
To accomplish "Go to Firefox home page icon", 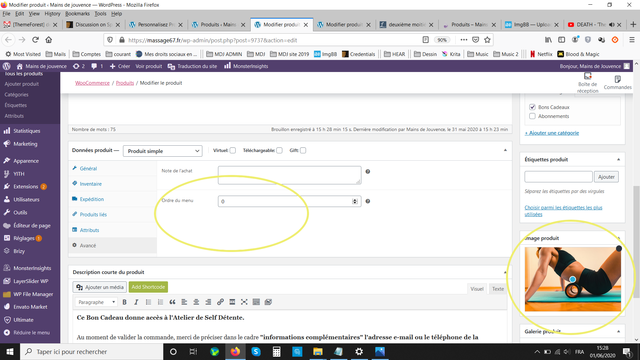I will [x=49, y=40].
